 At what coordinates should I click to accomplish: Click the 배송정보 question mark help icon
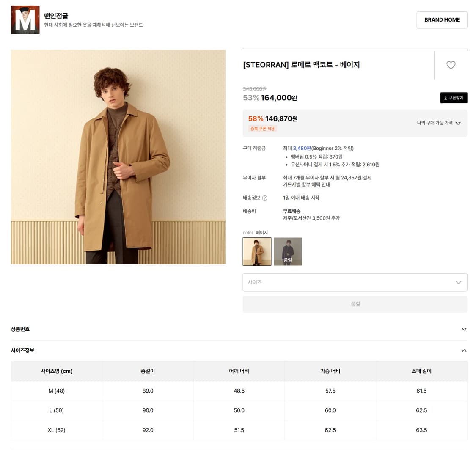tap(265, 198)
